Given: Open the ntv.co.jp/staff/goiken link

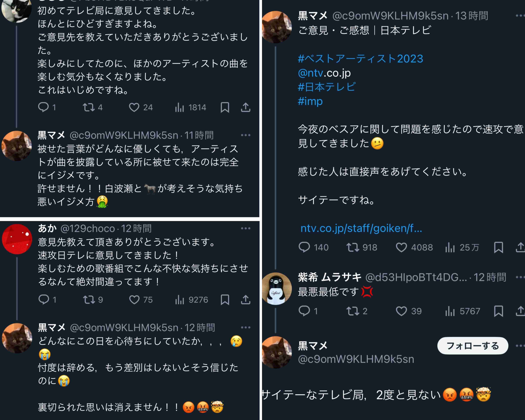Looking at the screenshot, I should point(361,228).
